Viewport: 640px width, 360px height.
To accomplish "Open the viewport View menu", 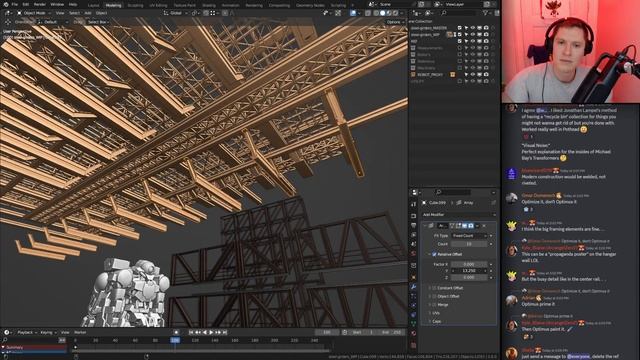I will [x=60, y=13].
